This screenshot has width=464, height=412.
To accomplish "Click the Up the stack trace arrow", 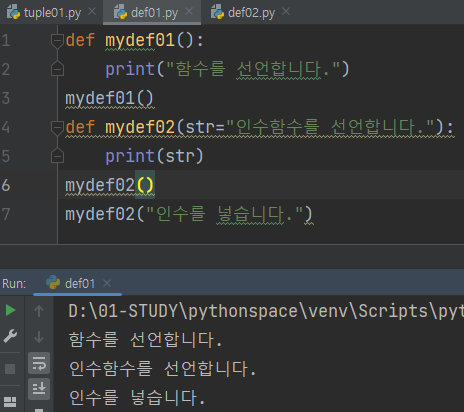I will click(39, 311).
